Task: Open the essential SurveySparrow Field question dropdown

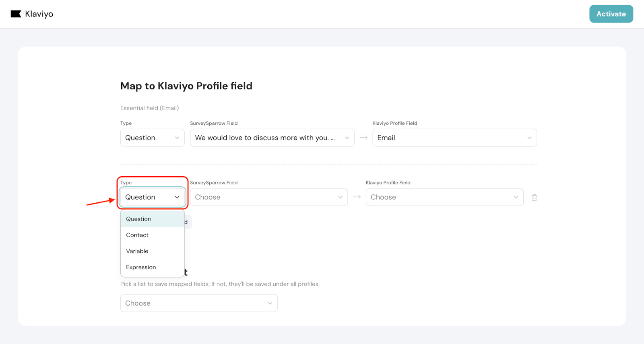Action: [x=272, y=138]
